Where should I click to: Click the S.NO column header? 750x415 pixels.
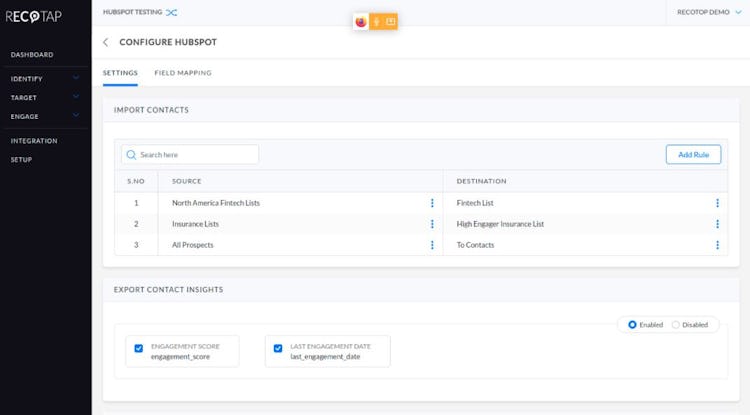pos(136,181)
